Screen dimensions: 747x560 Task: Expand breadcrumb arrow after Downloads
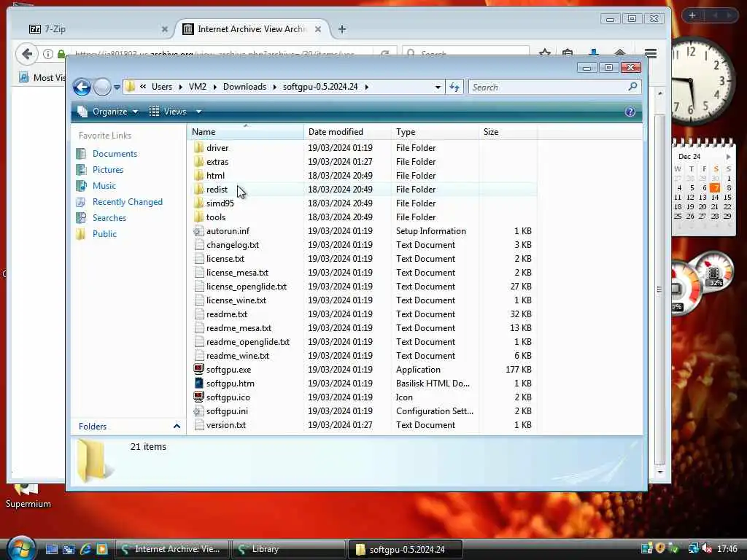(274, 87)
